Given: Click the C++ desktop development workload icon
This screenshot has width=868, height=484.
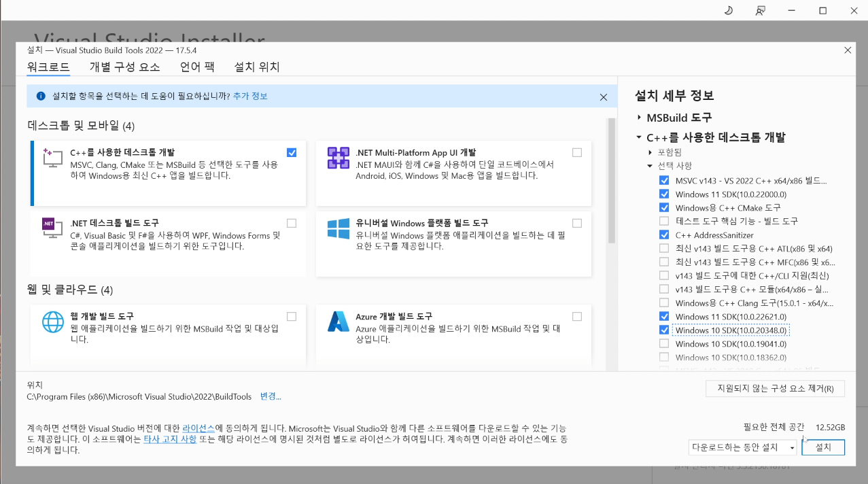Looking at the screenshot, I should tap(53, 157).
